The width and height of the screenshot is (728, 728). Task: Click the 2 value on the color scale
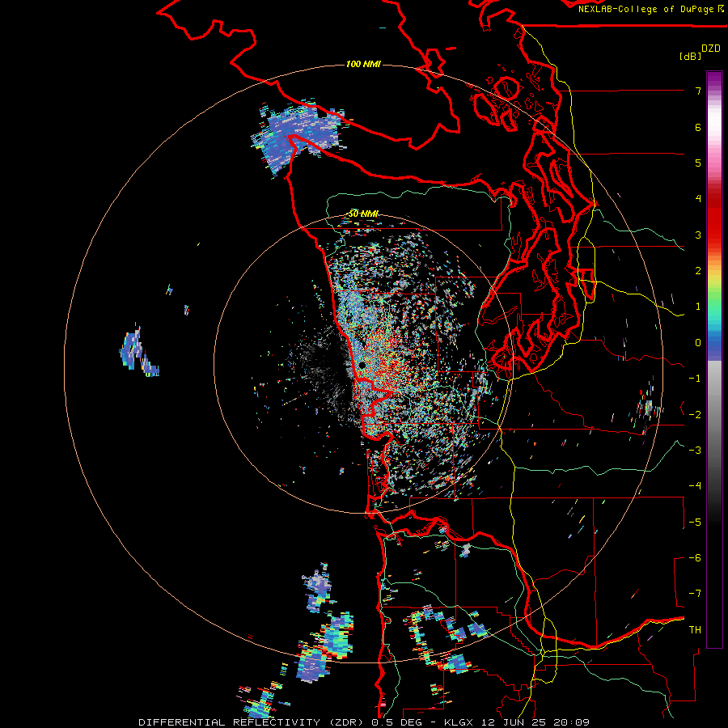(x=698, y=271)
